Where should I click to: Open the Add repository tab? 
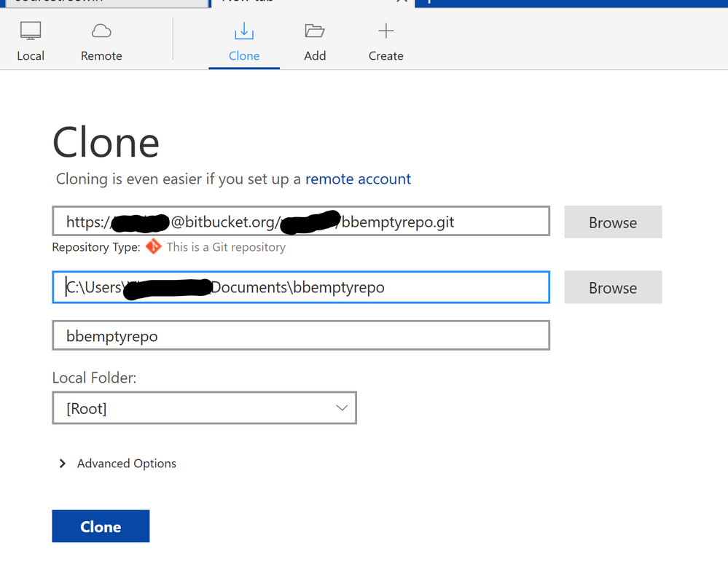tap(315, 42)
